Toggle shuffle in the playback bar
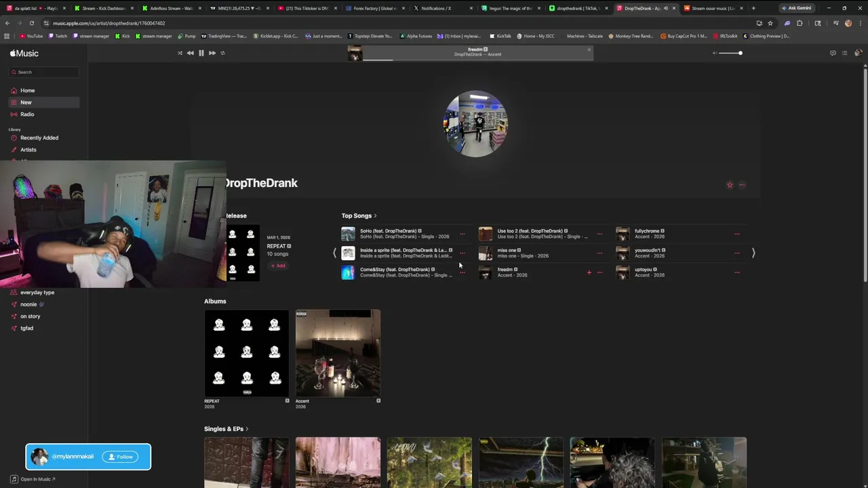The width and height of the screenshot is (868, 488). click(180, 53)
